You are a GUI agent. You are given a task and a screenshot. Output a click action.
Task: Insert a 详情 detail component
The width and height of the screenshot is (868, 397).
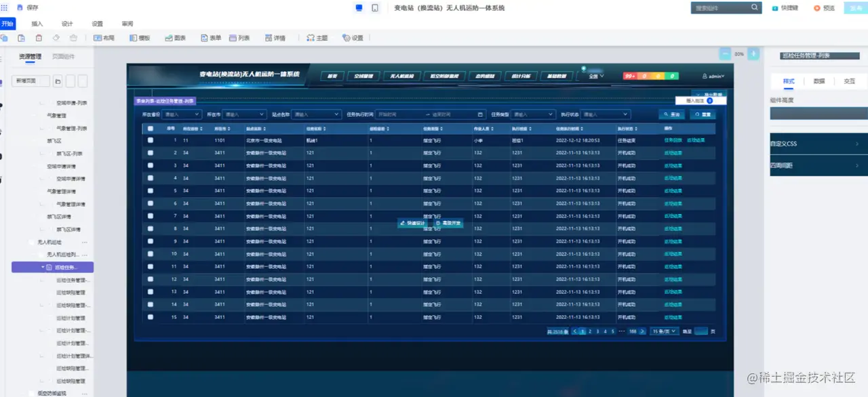tap(275, 38)
